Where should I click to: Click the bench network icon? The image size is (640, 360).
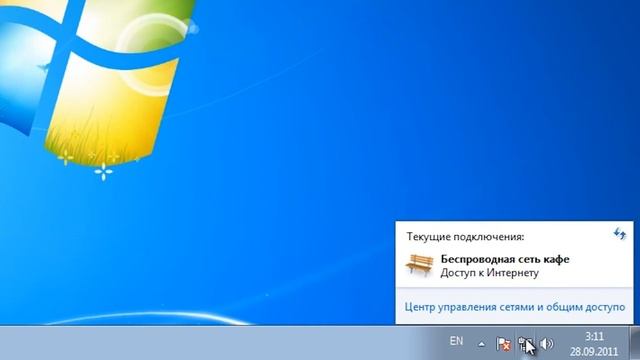pyautogui.click(x=419, y=265)
